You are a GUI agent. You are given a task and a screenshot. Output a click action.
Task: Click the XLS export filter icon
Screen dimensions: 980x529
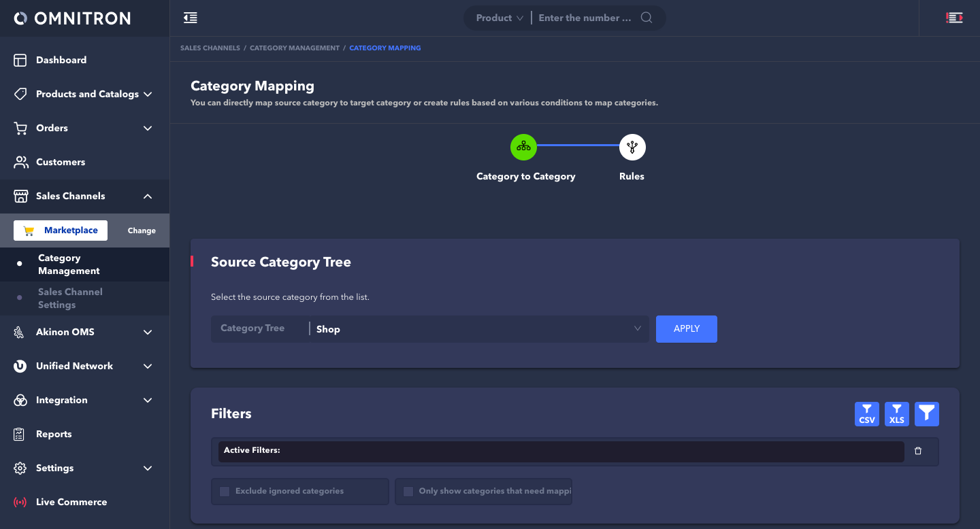tap(896, 414)
